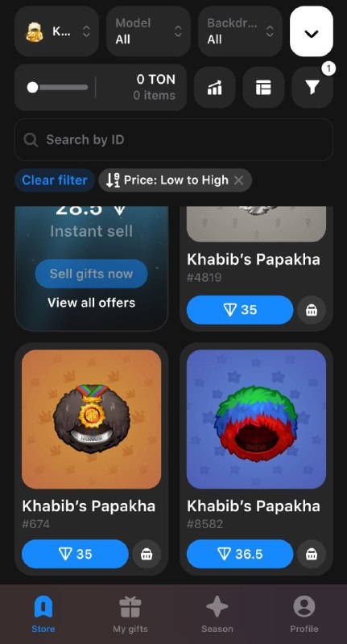Go to the Season tab
347x644 pixels.
click(x=217, y=614)
